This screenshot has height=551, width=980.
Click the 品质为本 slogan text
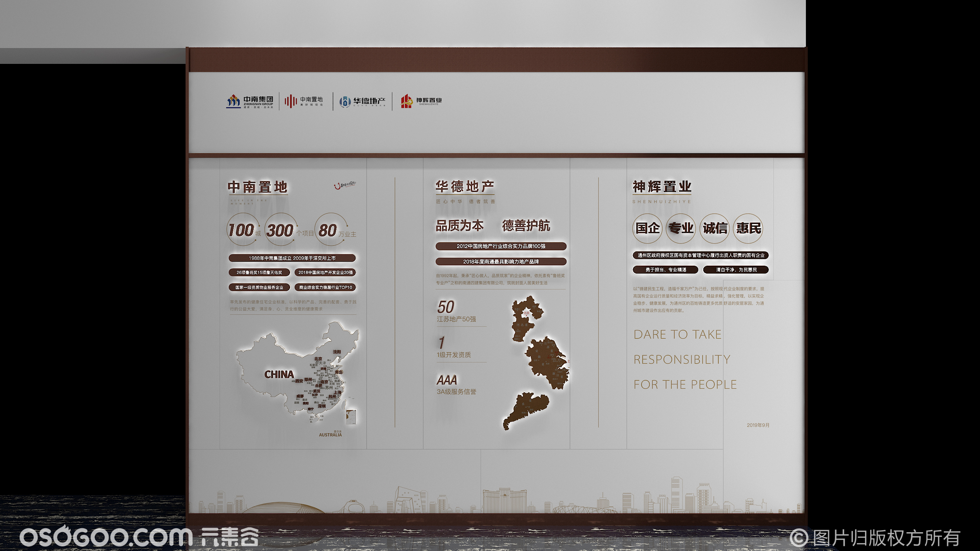459,226
